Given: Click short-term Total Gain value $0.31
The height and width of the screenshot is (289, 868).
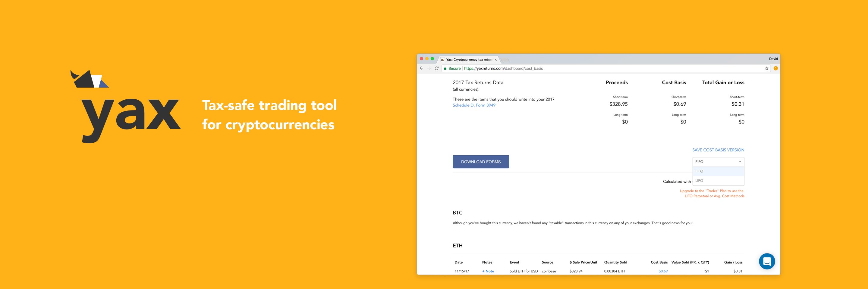Looking at the screenshot, I should tap(738, 104).
